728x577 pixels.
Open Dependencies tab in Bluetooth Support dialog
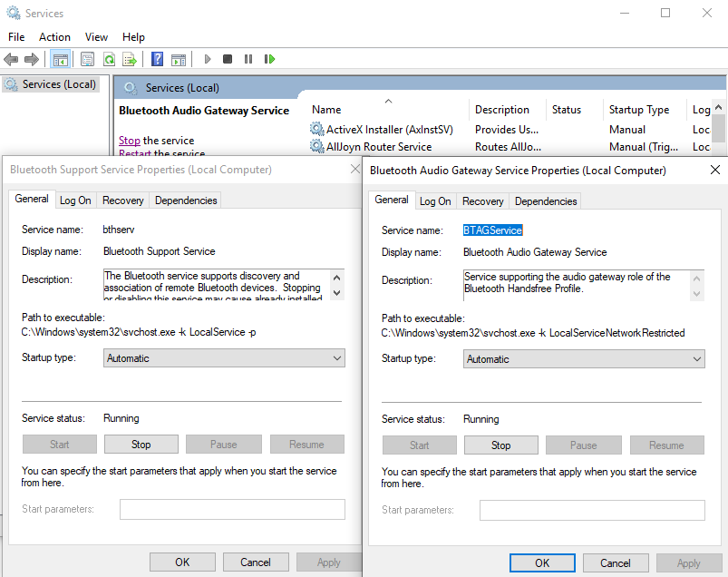(186, 200)
